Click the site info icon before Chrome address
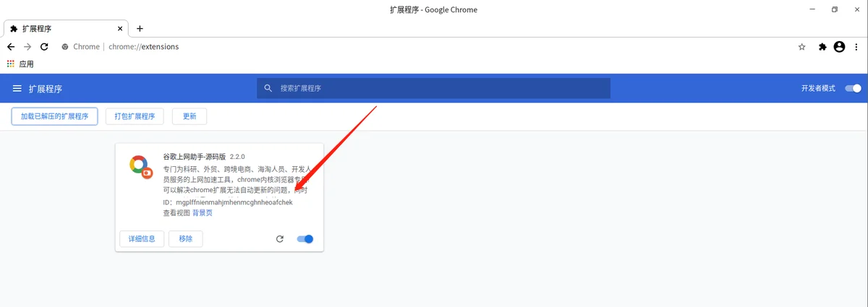The image size is (868, 307). [x=65, y=47]
